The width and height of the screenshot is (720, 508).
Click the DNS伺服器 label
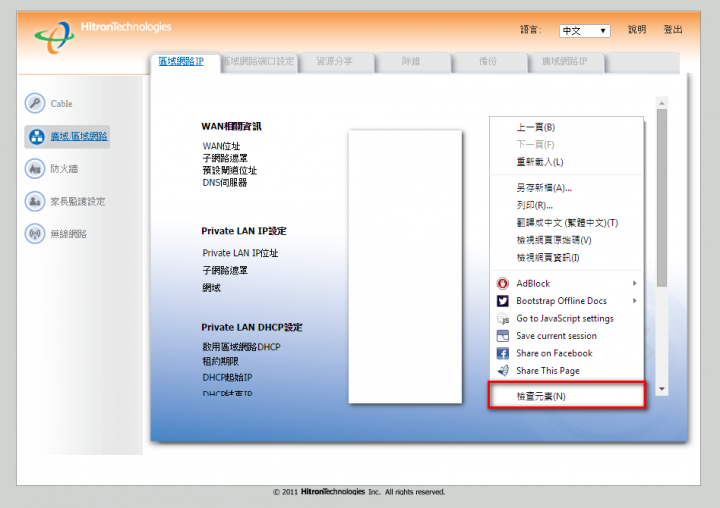[225, 182]
